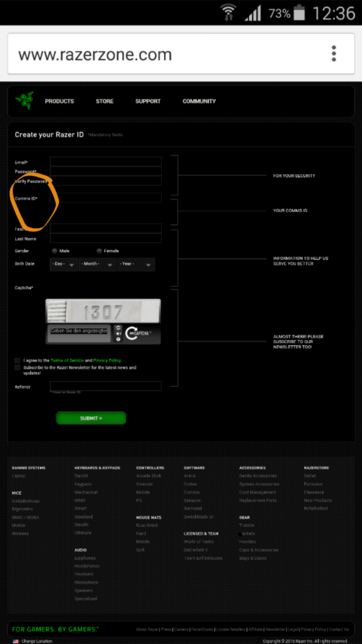The height and width of the screenshot is (644, 362).
Task: Open the browser three-dot overflow menu
Action: (x=334, y=54)
